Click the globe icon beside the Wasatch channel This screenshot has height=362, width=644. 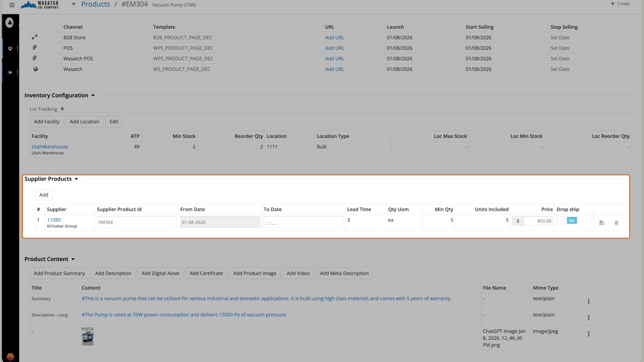(35, 69)
